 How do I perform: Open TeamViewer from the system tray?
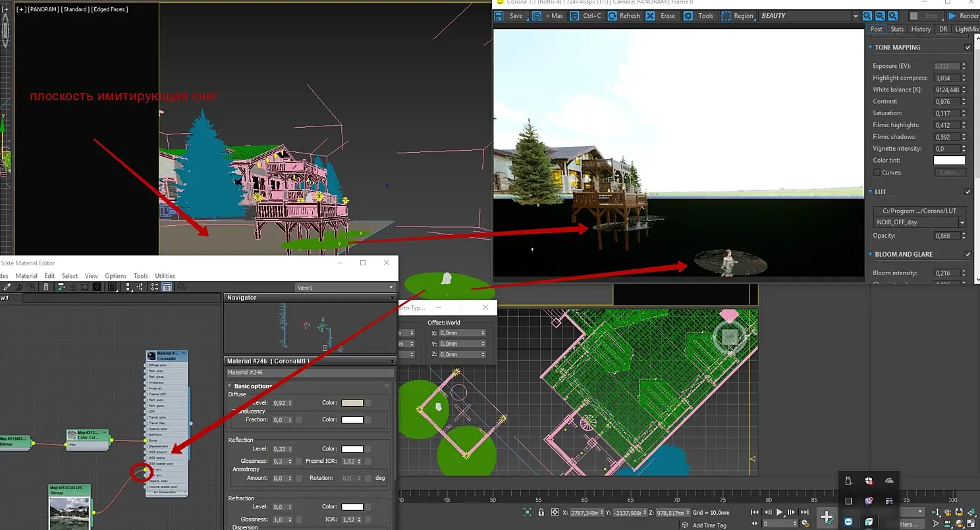(848, 521)
